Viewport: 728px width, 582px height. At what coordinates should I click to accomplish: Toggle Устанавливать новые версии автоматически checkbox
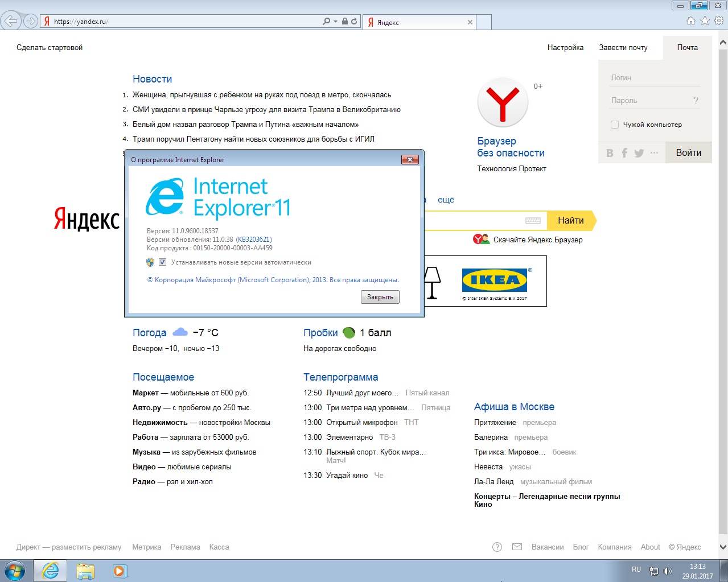point(162,262)
